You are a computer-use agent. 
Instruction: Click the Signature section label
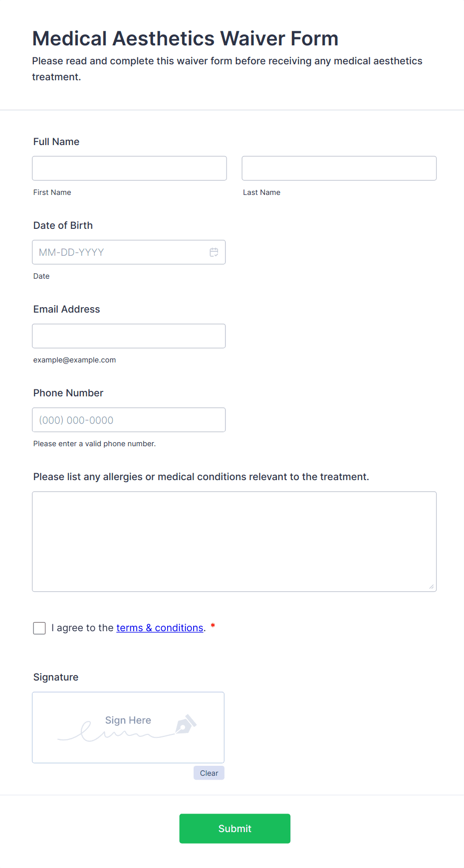point(56,677)
